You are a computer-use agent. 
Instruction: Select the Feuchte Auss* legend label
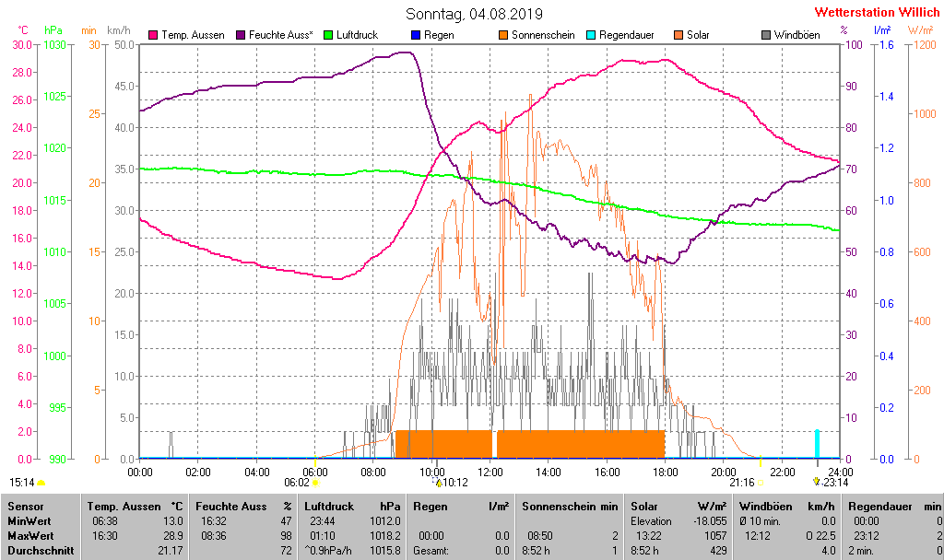(x=280, y=35)
